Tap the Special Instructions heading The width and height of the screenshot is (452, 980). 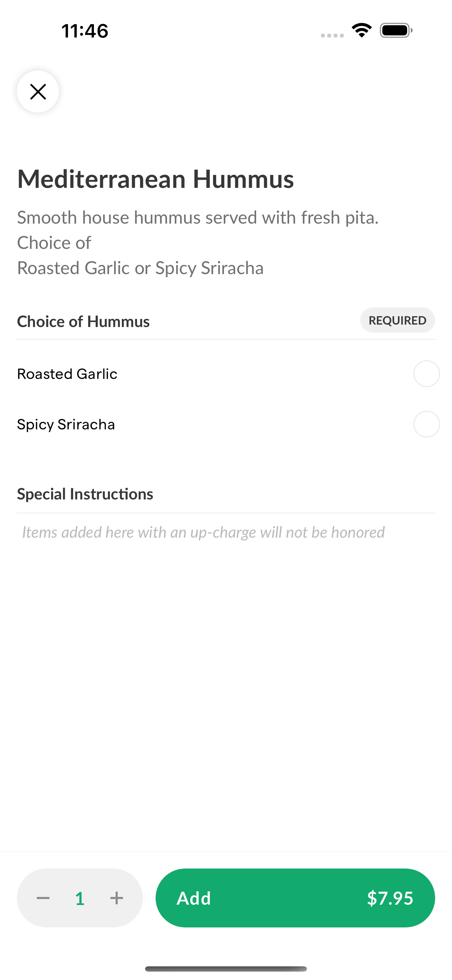pos(85,494)
